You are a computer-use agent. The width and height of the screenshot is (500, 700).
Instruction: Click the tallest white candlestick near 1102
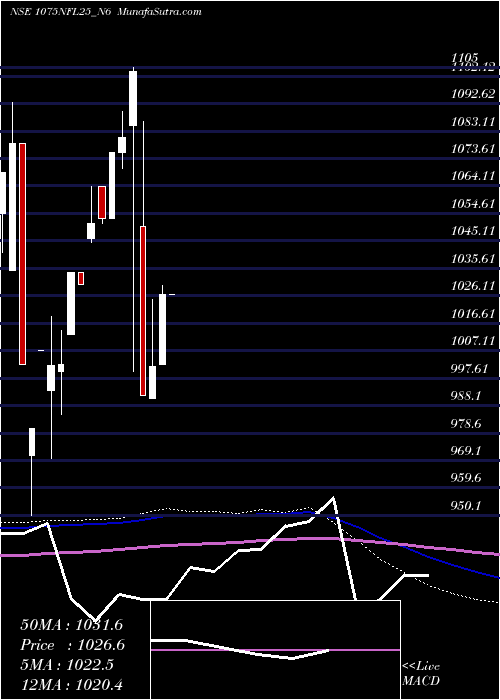click(133, 98)
